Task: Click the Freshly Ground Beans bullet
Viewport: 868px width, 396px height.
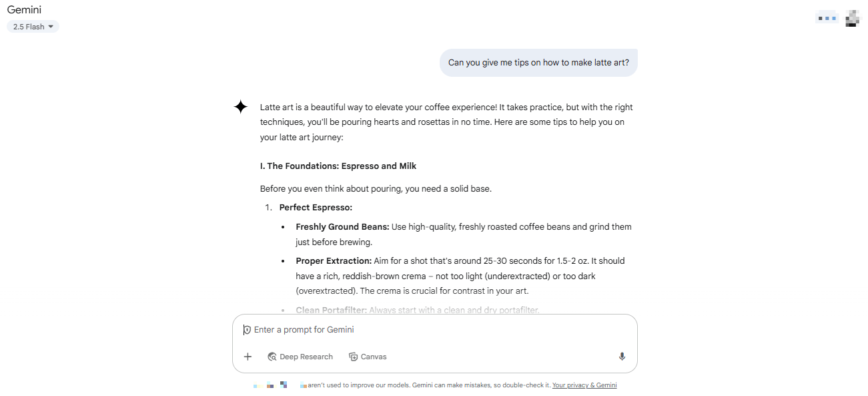Action: [464, 234]
